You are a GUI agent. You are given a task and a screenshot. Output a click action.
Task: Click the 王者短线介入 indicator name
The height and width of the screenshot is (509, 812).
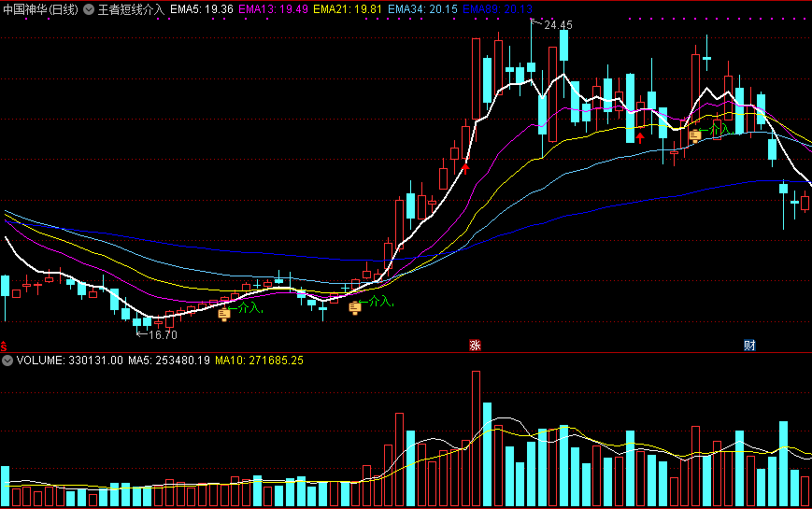pyautogui.click(x=131, y=9)
